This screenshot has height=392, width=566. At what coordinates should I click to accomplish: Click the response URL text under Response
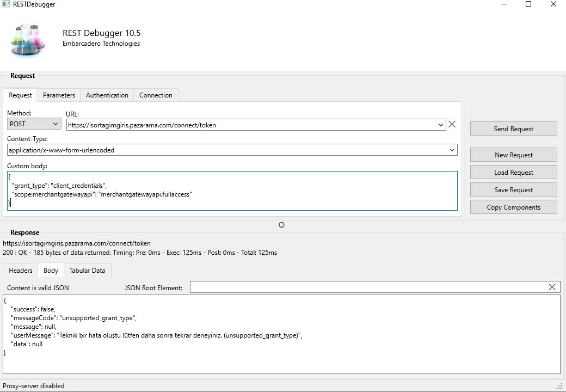coord(77,243)
